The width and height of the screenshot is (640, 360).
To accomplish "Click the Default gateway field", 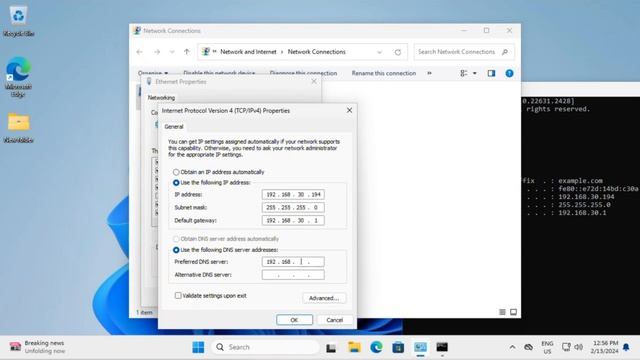I will click(x=293, y=220).
